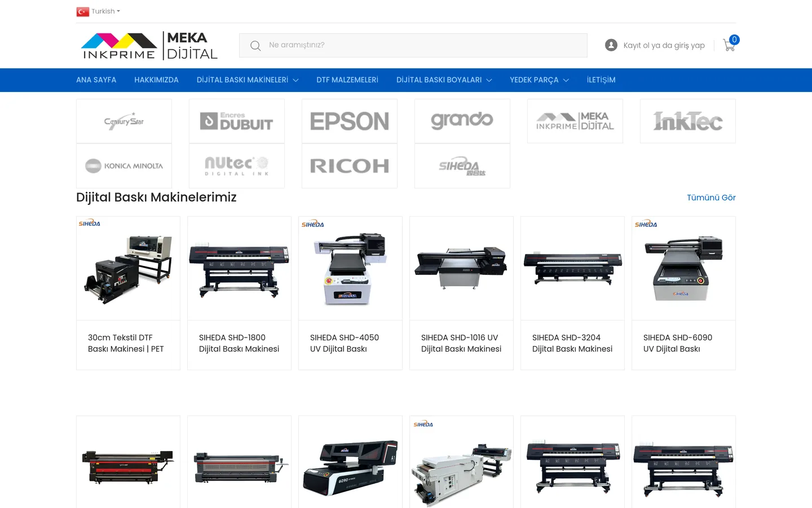Image resolution: width=812 pixels, height=508 pixels.
Task: Open the Meka Dijital Inkprime site logo
Action: pos(149,46)
